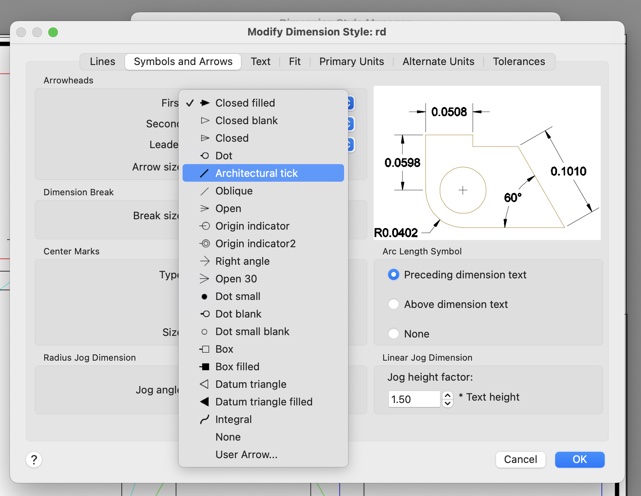Click the Dot small blank icon
This screenshot has width=641, height=496.
click(x=204, y=332)
